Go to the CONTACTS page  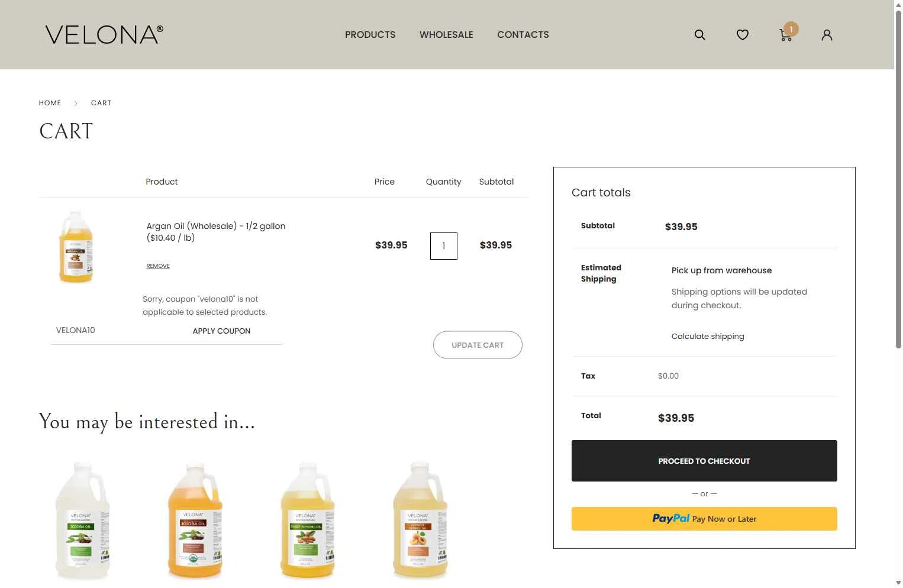[x=523, y=35]
